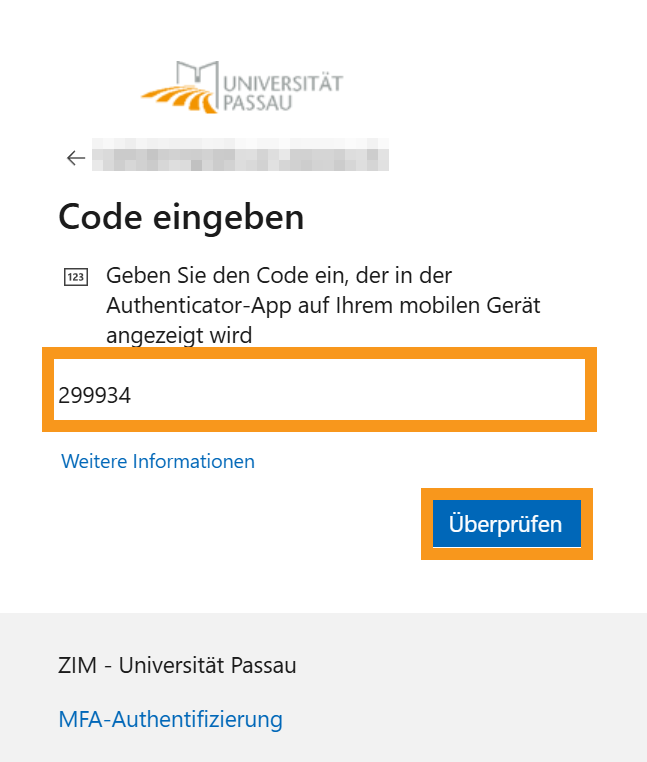Image resolution: width=647 pixels, height=762 pixels.
Task: Click the back arrow icon
Action: [75, 158]
